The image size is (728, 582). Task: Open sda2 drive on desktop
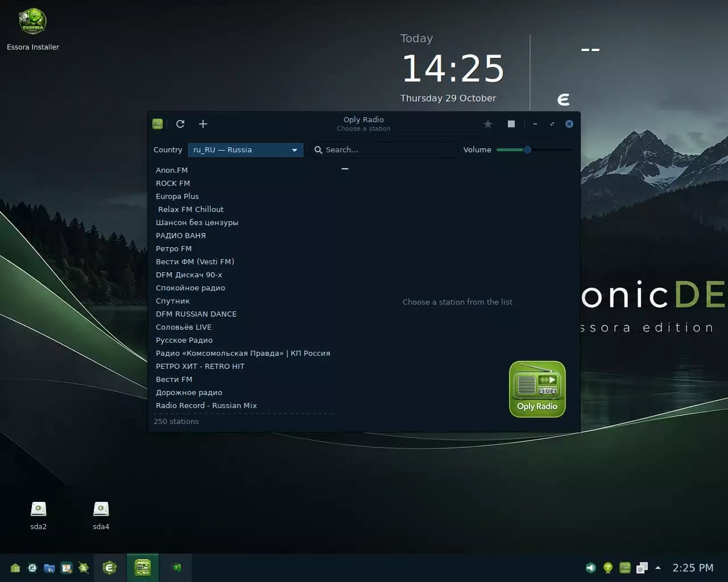[38, 516]
